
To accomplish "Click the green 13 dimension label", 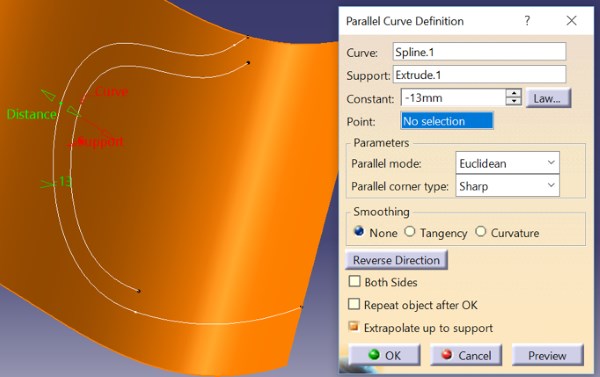I will click(x=65, y=181).
